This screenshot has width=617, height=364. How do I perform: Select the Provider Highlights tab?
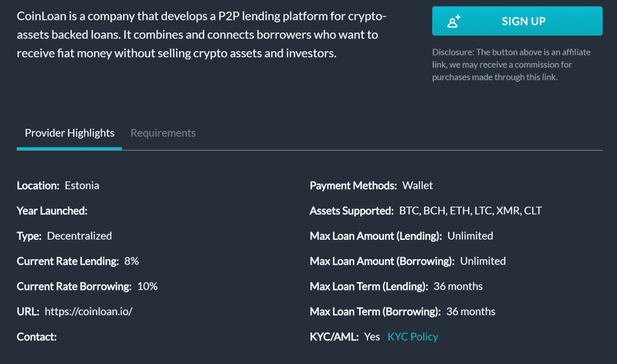(x=69, y=133)
